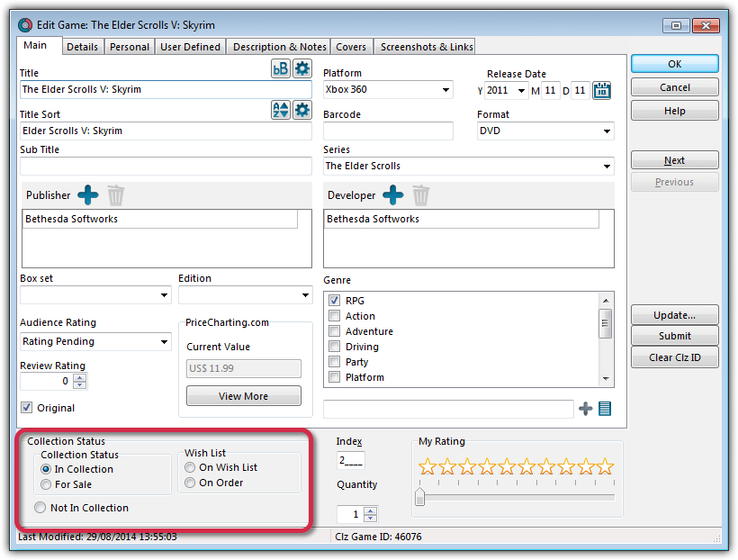This screenshot has height=560, width=738.
Task: Open the gear settings next to Title Sort
Action: pos(302,110)
